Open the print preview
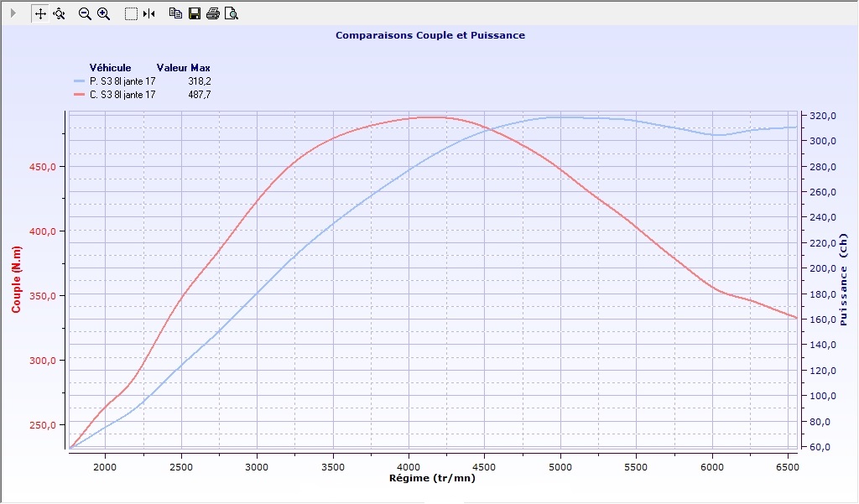Viewport: 859px width, 504px height. [x=232, y=13]
